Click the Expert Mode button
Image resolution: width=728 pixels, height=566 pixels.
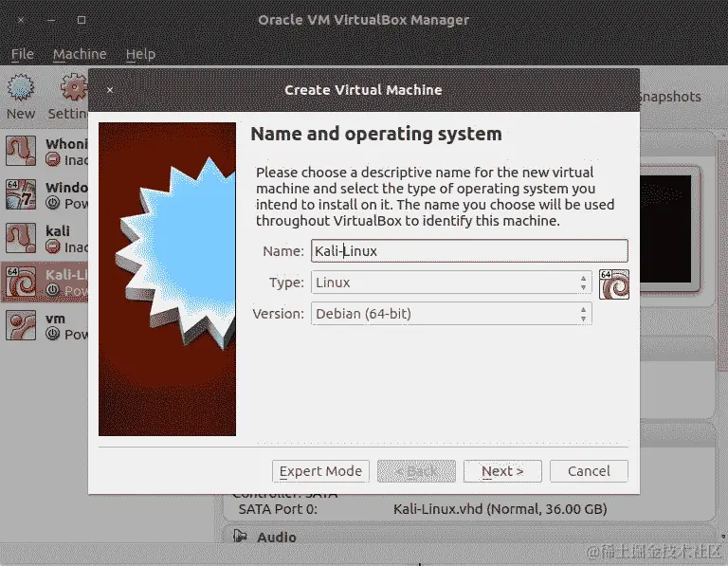(x=320, y=471)
